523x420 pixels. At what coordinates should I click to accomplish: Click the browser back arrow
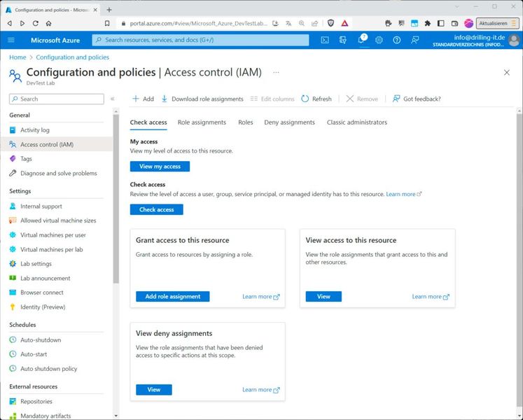click(x=10, y=23)
